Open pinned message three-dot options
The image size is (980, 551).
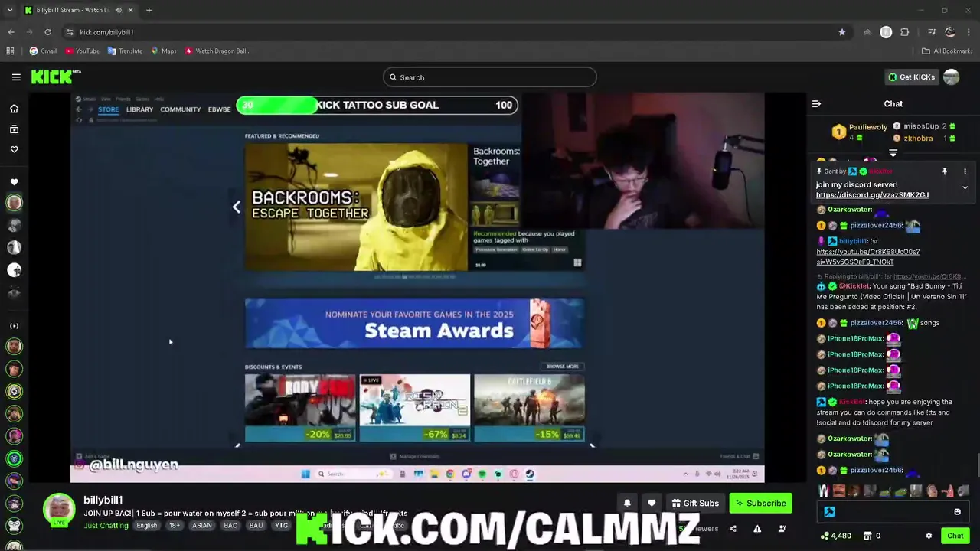tap(965, 171)
